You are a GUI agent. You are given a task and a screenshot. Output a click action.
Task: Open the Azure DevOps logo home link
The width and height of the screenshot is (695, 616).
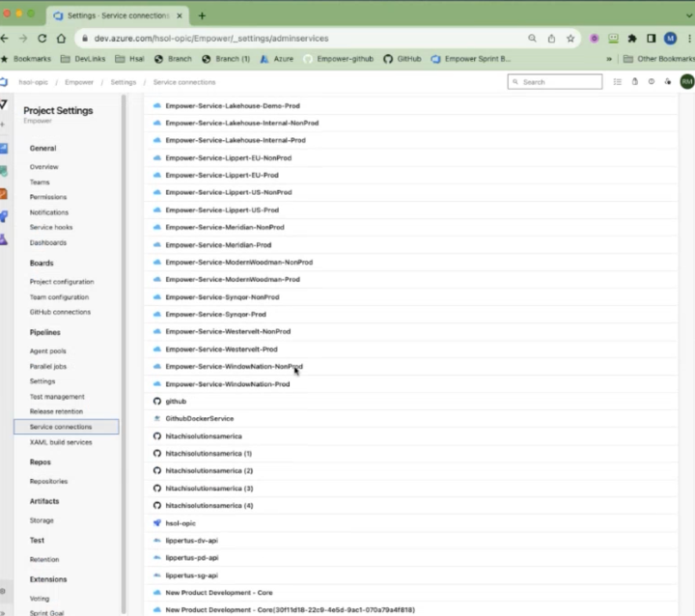tap(4, 82)
